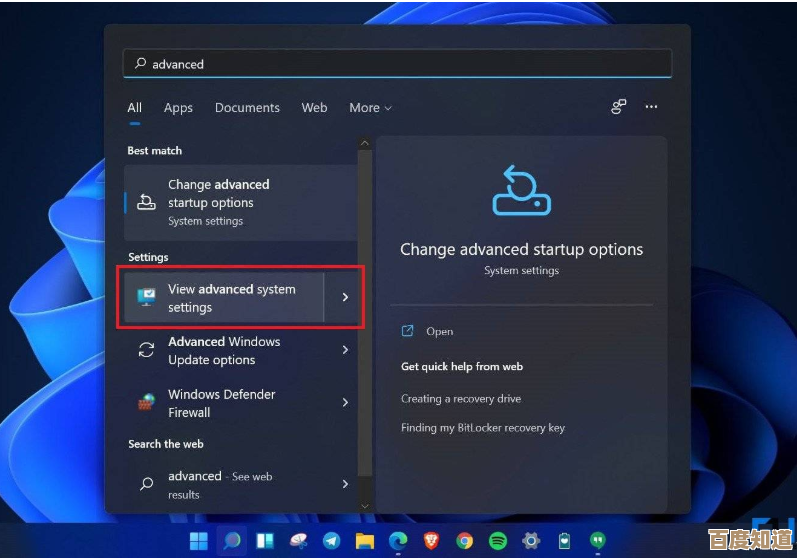Open File Explorer from taskbar

pyautogui.click(x=365, y=541)
